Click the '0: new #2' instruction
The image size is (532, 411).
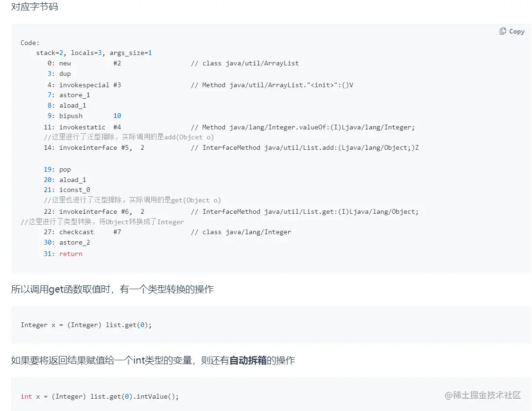coord(84,64)
